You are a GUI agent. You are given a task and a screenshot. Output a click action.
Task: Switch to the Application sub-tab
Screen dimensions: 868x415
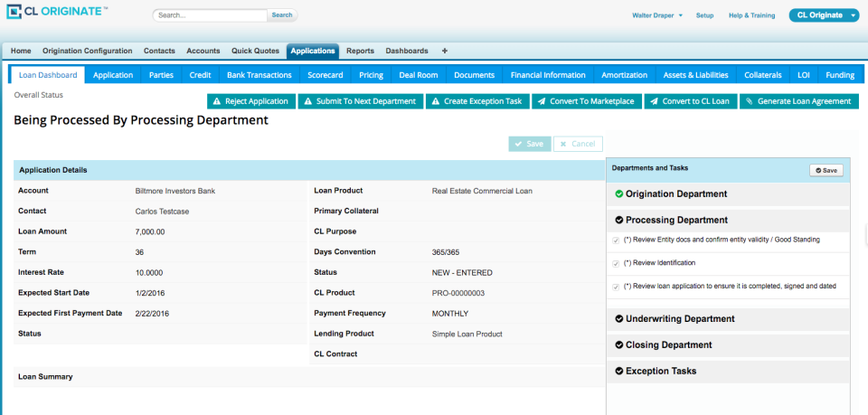[113, 75]
